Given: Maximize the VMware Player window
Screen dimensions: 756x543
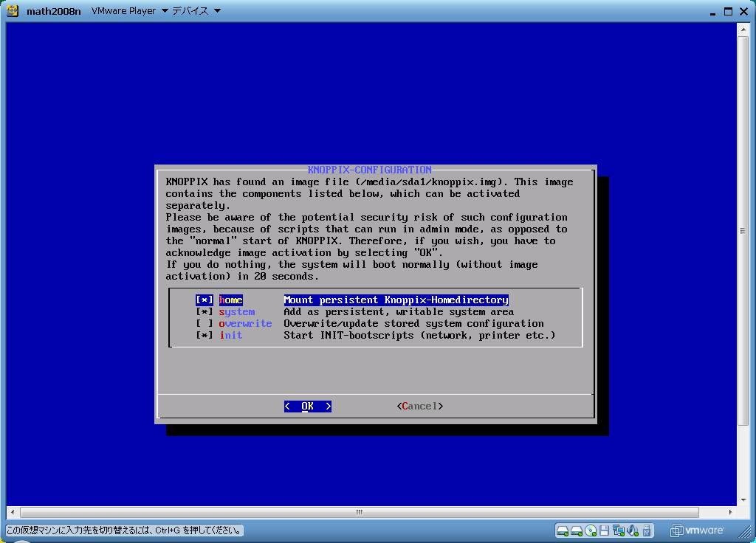Looking at the screenshot, I should coord(729,11).
